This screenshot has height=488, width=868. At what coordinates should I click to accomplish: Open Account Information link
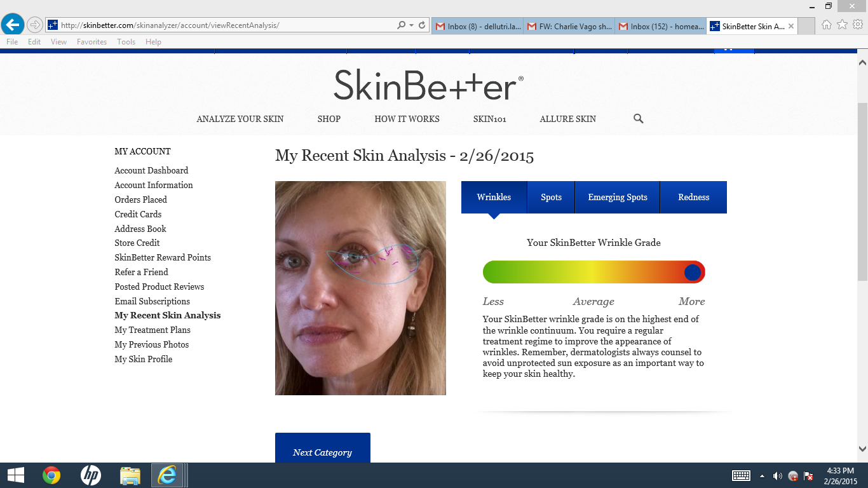[x=154, y=185]
